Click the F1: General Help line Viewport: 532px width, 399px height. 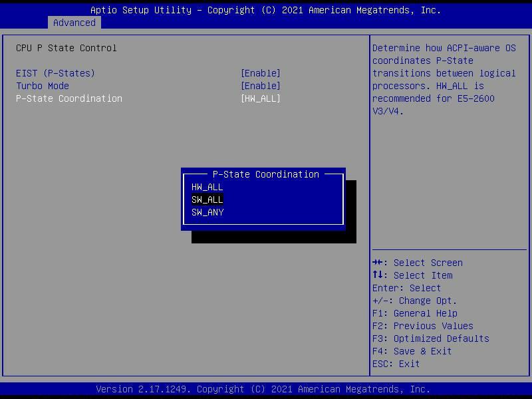point(414,313)
